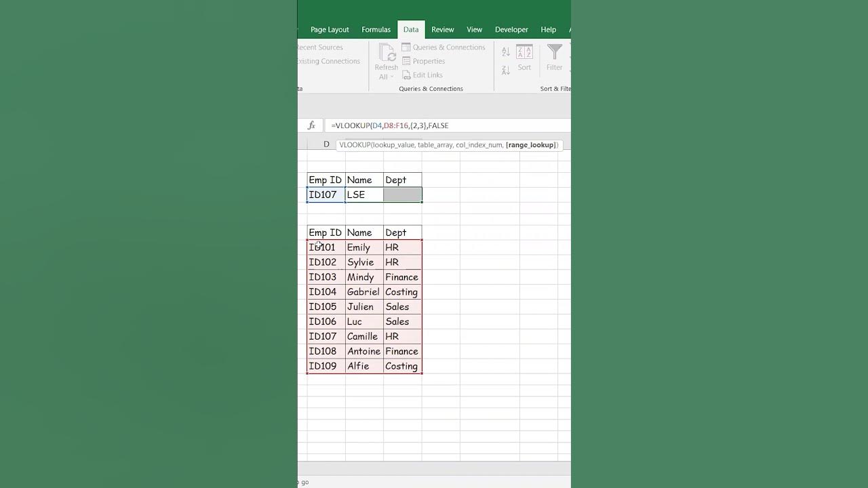The height and width of the screenshot is (488, 868).
Task: Select the Data tab
Action: (411, 30)
